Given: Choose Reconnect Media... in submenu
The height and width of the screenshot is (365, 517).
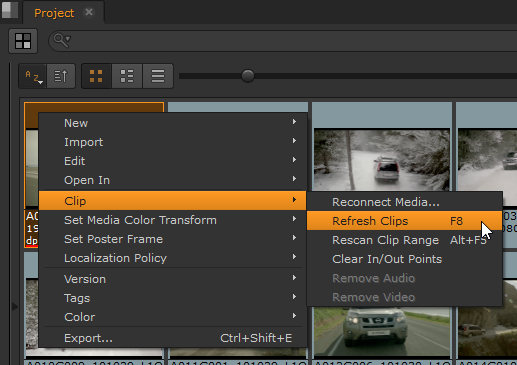Looking at the screenshot, I should [404, 202].
